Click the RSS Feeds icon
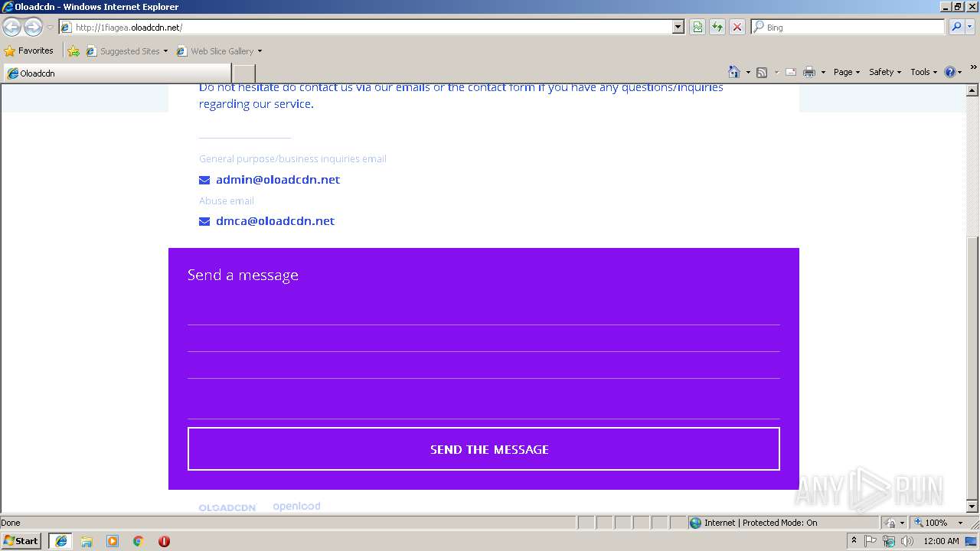The height and width of the screenshot is (551, 980). click(x=762, y=72)
